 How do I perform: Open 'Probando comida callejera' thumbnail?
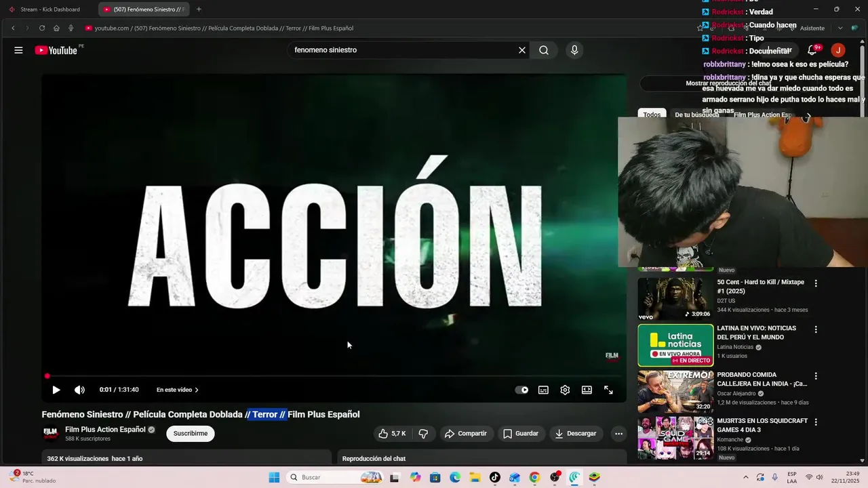pos(675,391)
